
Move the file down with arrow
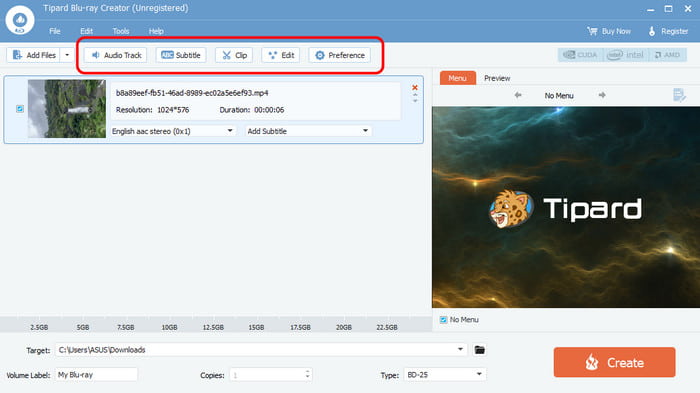click(415, 101)
